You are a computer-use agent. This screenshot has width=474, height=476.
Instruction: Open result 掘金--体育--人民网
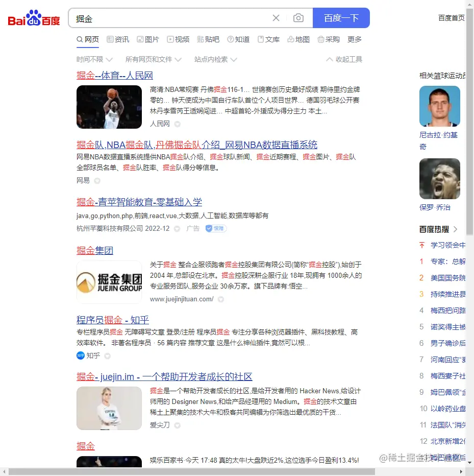tap(115, 75)
